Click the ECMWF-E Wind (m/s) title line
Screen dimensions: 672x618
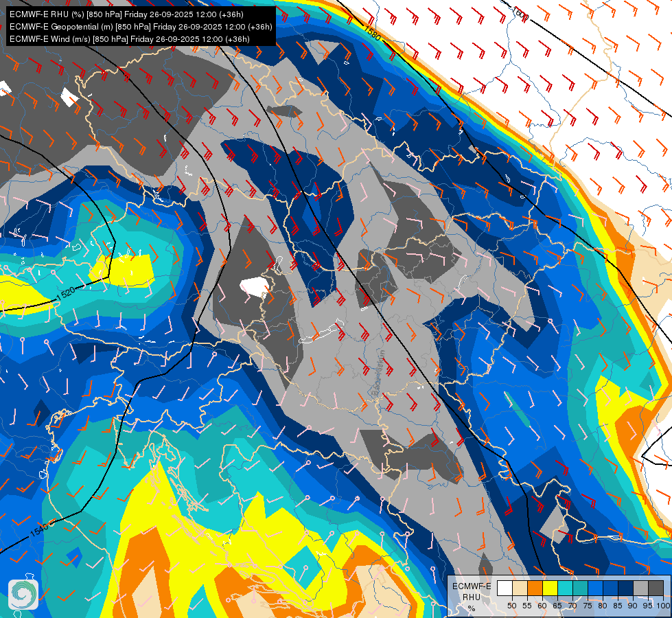[130, 39]
